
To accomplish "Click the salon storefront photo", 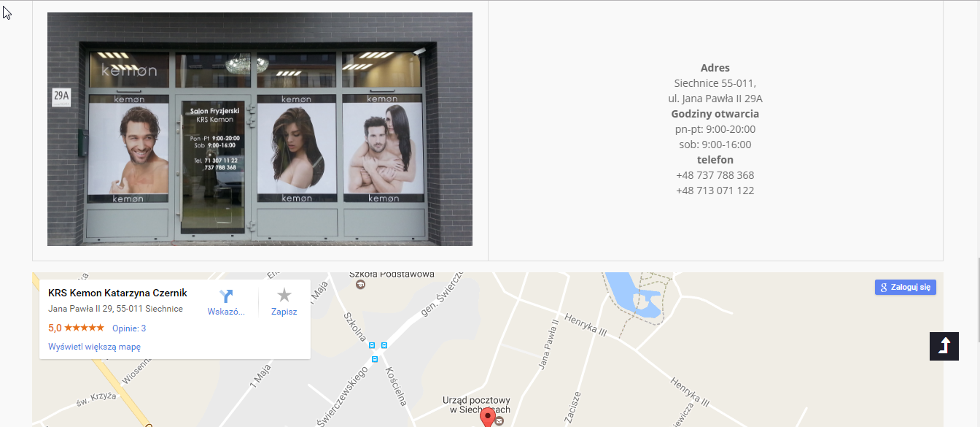I will click(x=260, y=129).
